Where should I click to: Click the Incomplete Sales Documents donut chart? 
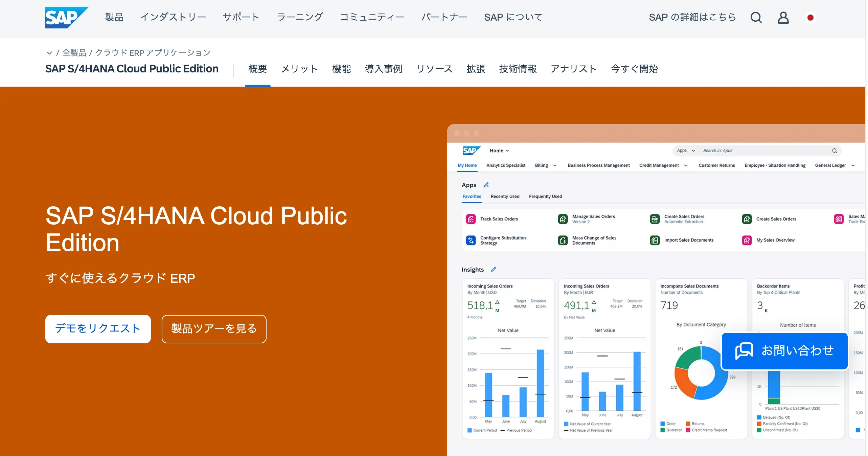tap(701, 372)
